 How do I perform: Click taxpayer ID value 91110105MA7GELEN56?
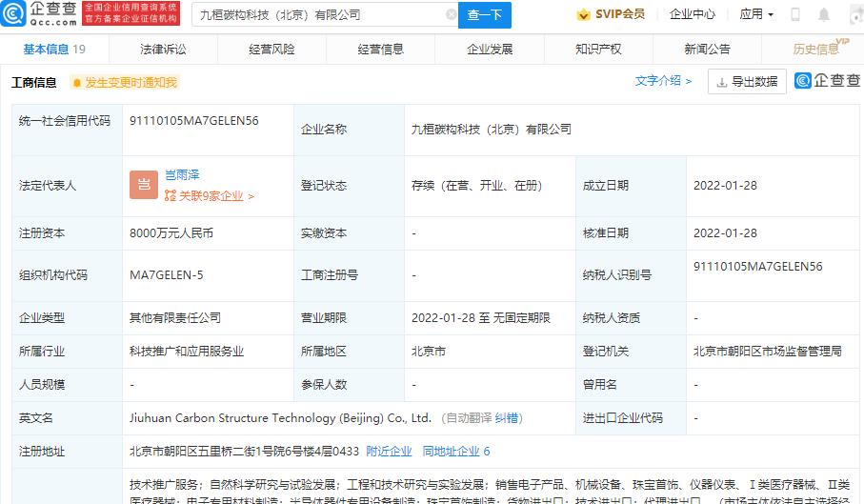click(x=757, y=267)
